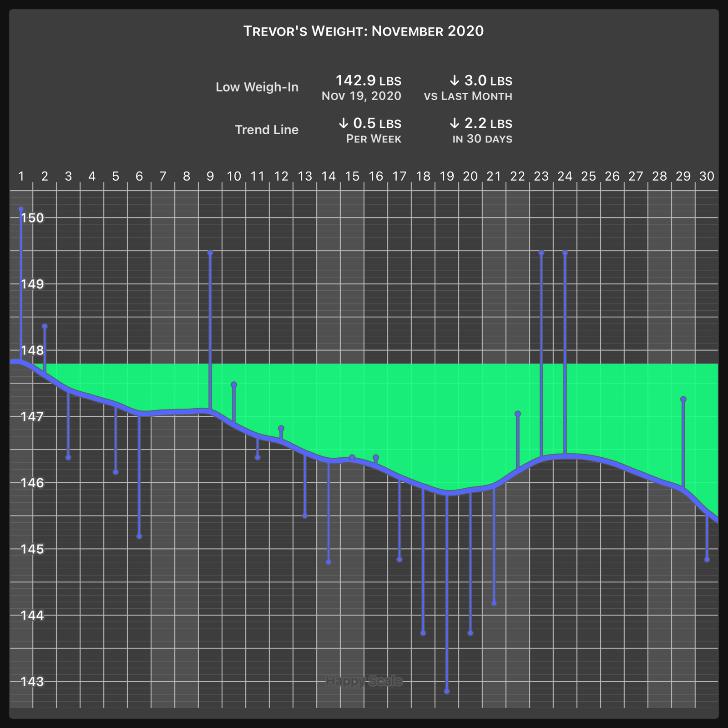Click the day 9 weigh-in spike point

[210, 253]
